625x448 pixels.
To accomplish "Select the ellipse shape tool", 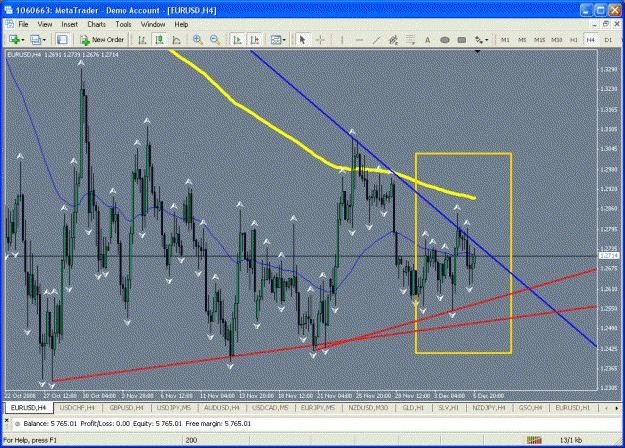I will (x=445, y=39).
